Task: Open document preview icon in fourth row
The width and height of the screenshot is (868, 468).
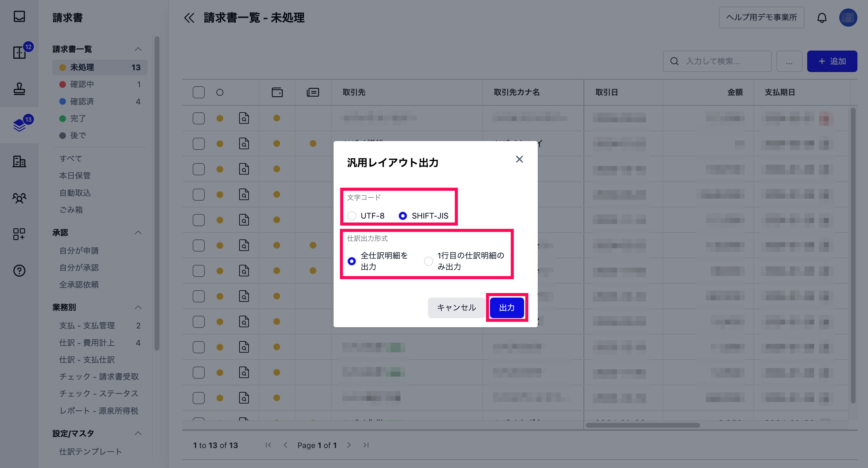Action: [244, 195]
